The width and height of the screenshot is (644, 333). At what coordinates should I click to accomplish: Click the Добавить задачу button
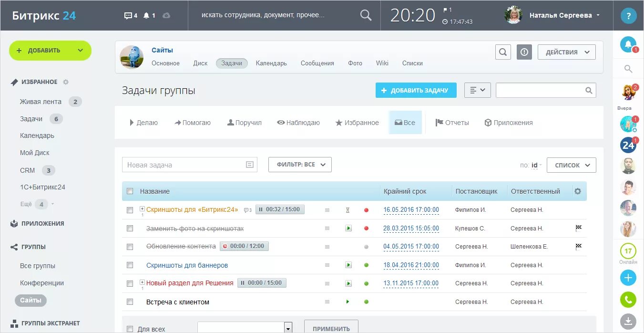[x=416, y=90]
